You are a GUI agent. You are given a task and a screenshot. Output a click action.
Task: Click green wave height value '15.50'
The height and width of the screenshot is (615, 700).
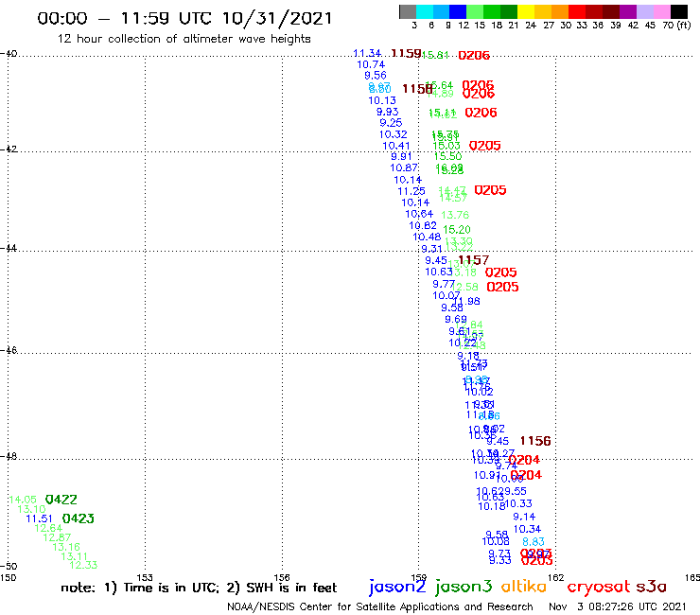point(447,156)
